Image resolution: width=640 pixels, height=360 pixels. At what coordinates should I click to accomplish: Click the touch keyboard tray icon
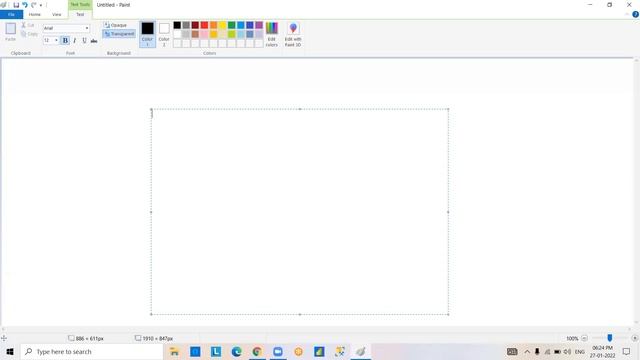512,351
